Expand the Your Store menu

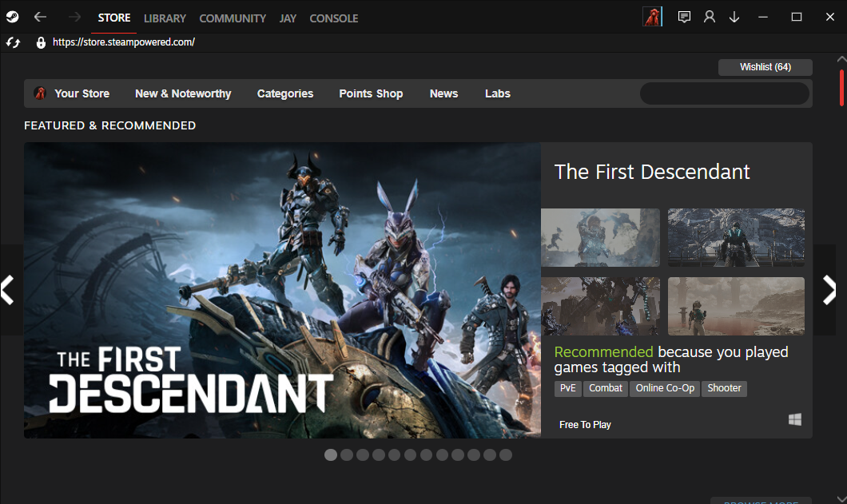pyautogui.click(x=82, y=93)
